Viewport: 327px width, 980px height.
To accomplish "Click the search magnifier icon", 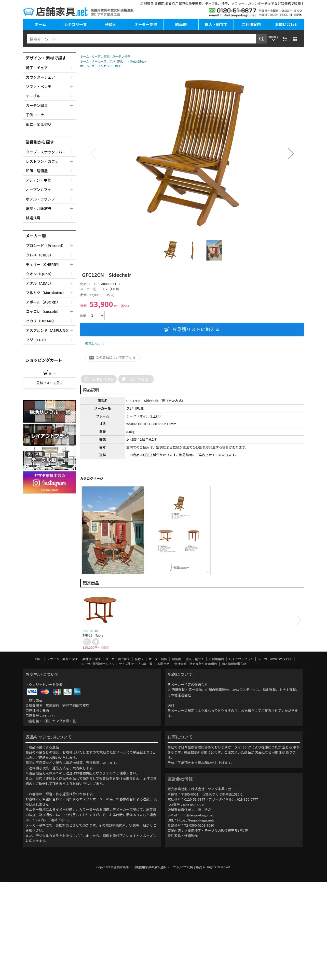I will coord(261,39).
